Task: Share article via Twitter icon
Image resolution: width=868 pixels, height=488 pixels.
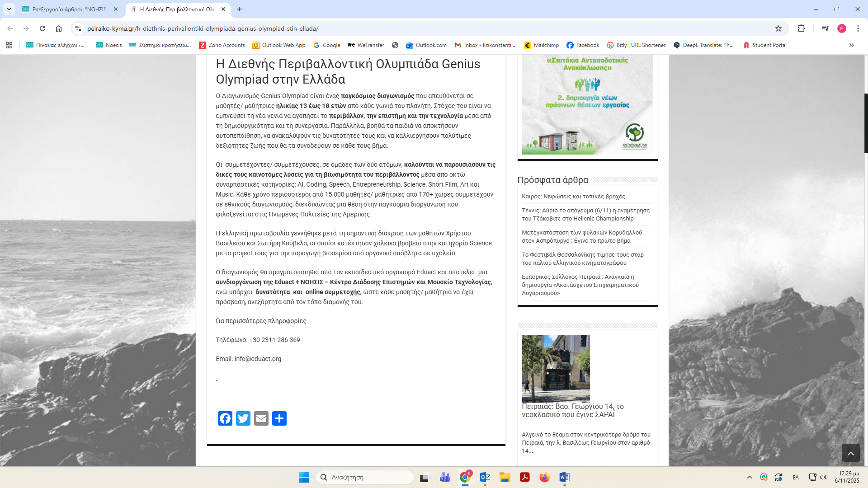Action: [243, 418]
